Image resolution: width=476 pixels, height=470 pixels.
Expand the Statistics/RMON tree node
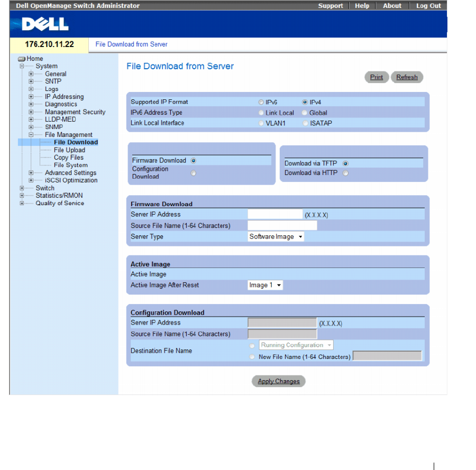22,196
